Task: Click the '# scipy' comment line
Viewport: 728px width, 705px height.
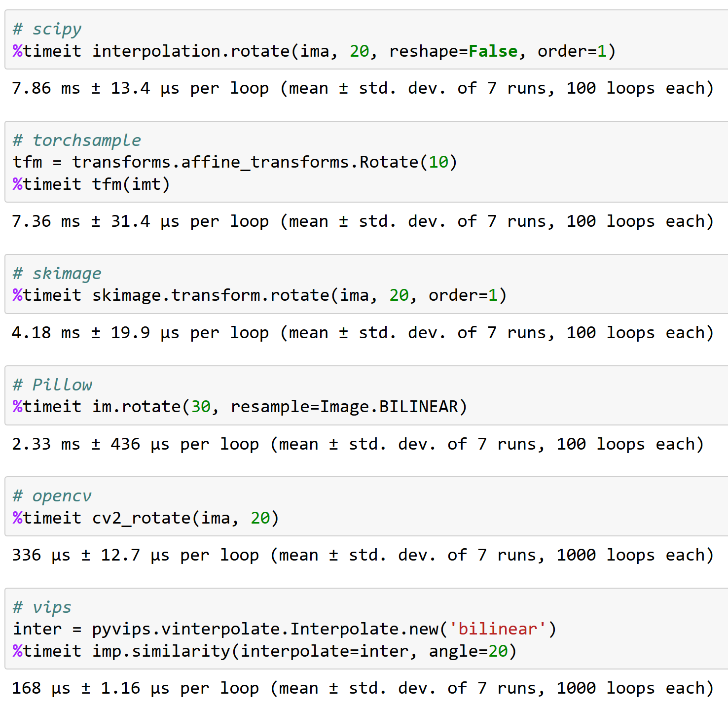Action: tap(47, 29)
